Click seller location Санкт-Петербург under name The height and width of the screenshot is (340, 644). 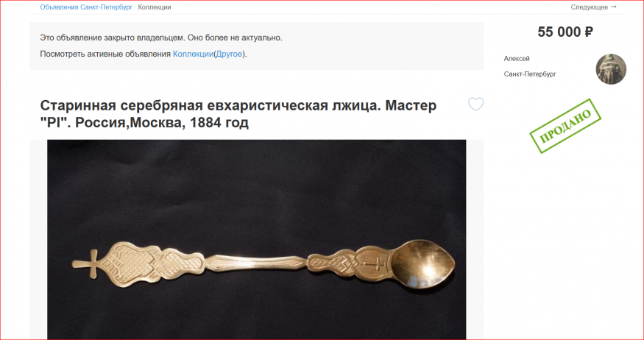(x=530, y=74)
